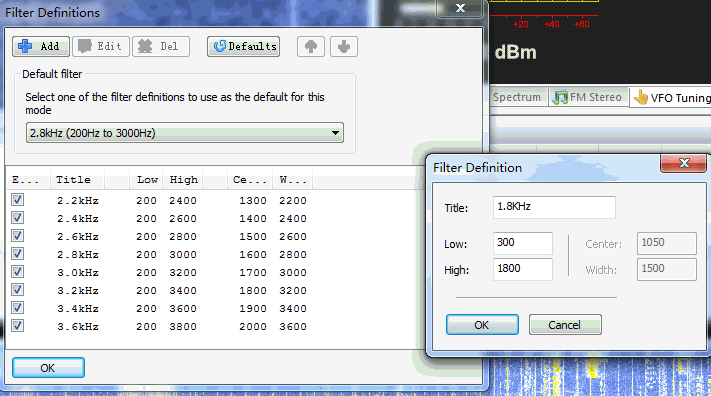Sort by Title column header
The width and height of the screenshot is (711, 396).
77,180
